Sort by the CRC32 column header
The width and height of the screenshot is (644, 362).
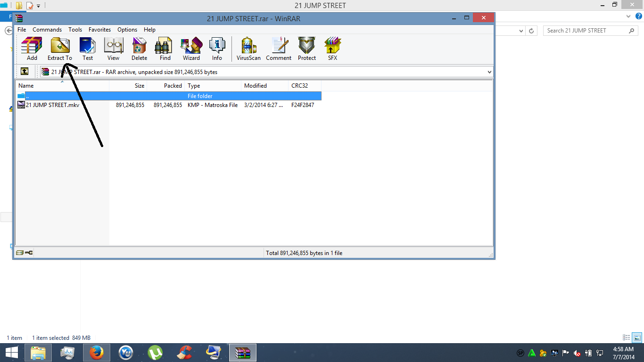coord(305,86)
